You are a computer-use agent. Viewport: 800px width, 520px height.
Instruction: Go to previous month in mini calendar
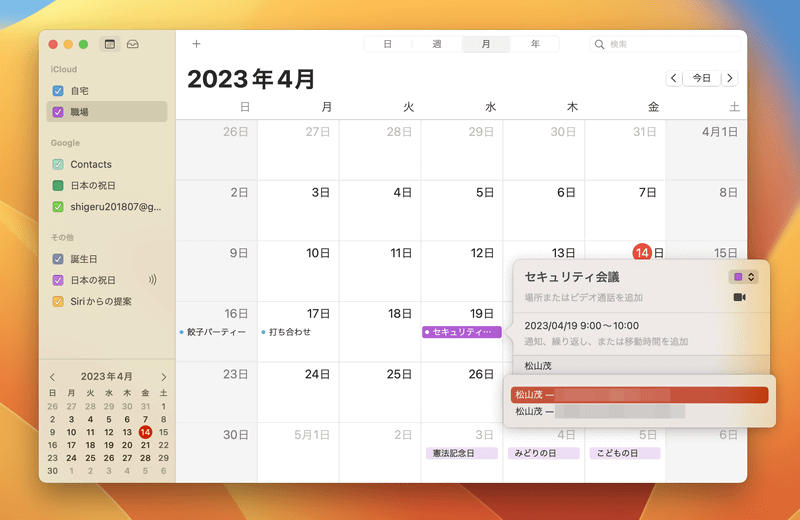point(53,377)
